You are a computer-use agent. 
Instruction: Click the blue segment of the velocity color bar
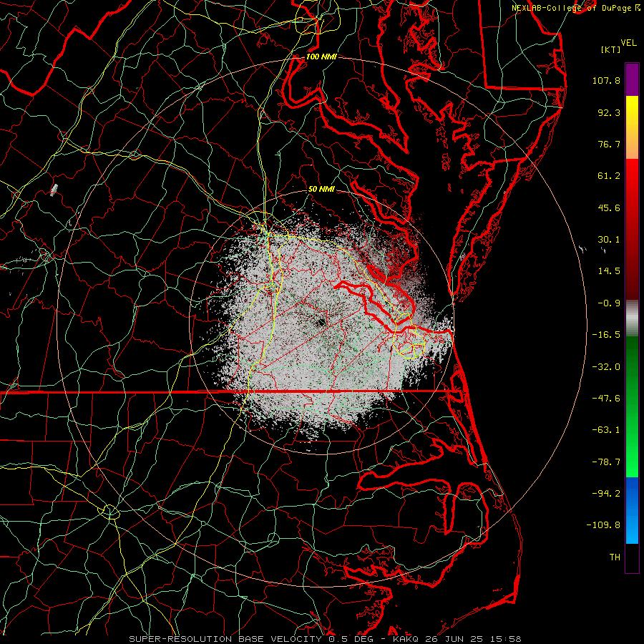click(632, 510)
